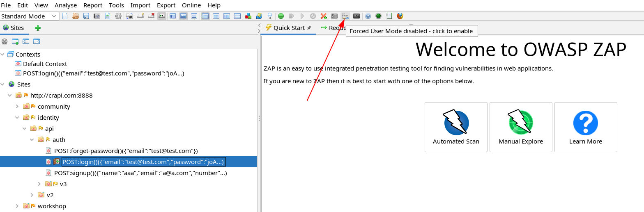Hide unpinned tabs using red X tab icon
Screen dimensions: 644x212
point(151,16)
